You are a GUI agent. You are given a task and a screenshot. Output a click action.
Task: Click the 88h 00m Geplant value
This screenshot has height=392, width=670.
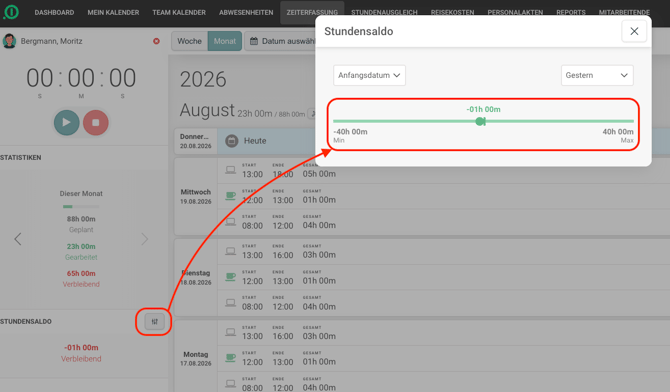(81, 219)
